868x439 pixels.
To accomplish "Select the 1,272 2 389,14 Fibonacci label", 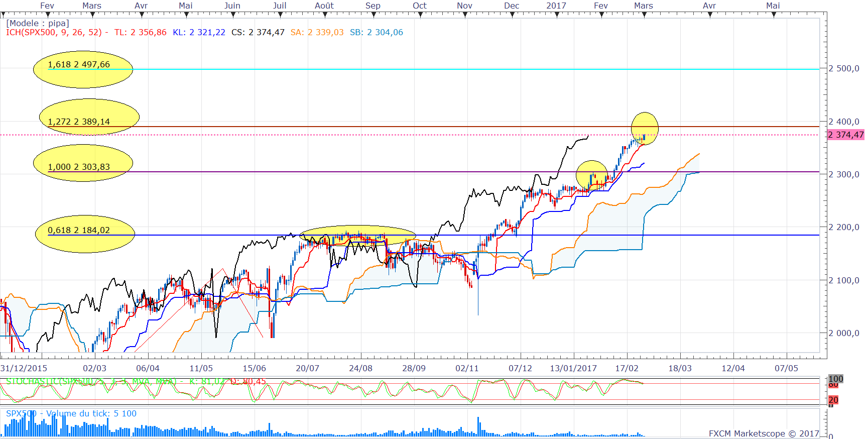I will [79, 122].
